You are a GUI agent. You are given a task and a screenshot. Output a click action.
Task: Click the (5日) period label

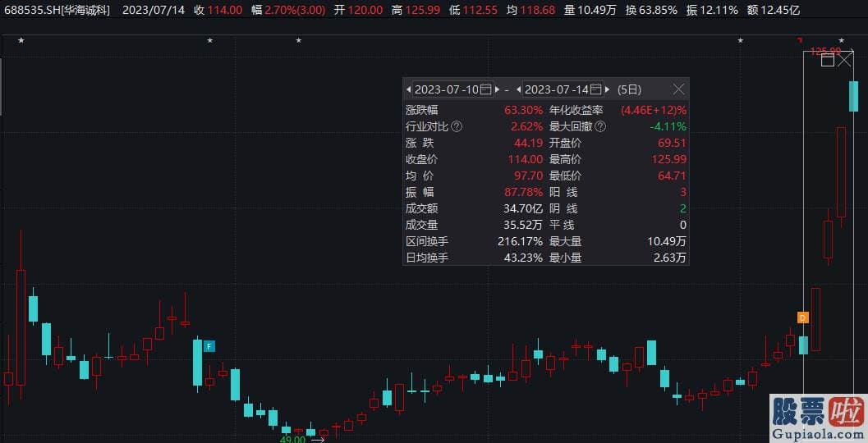629,89
